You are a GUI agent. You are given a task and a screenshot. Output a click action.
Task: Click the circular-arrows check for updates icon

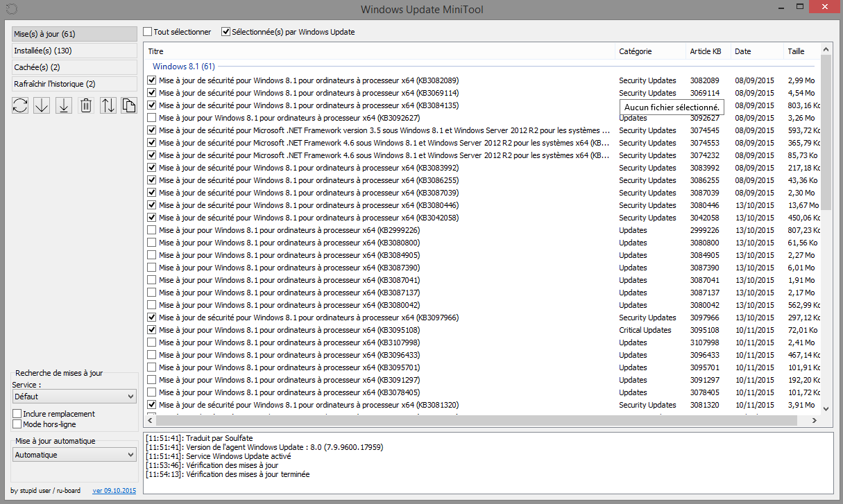pos(20,105)
